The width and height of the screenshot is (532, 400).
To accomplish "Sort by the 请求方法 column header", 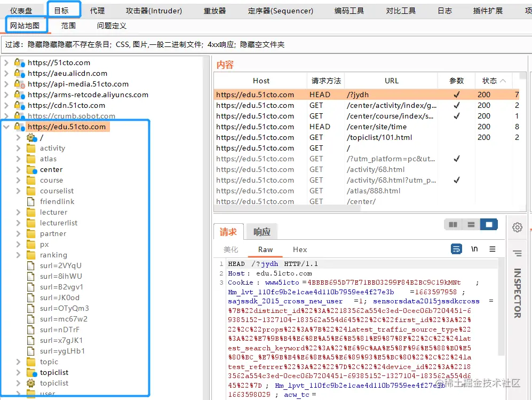I will click(326, 81).
